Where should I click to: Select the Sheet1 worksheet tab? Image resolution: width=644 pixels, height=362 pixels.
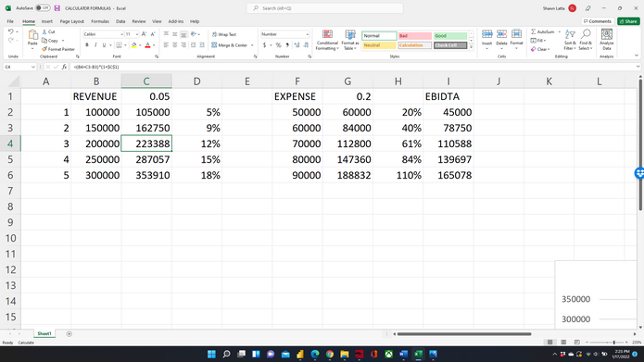click(x=44, y=333)
